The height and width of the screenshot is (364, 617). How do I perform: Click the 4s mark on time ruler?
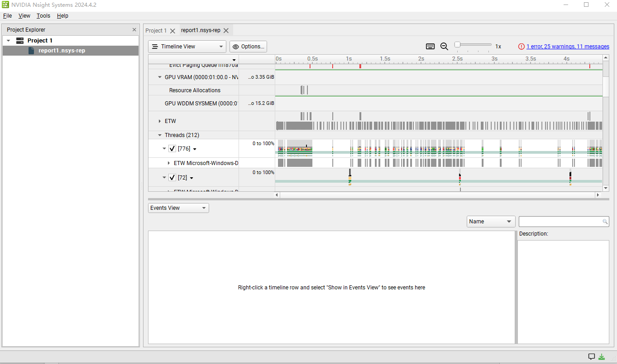[566, 59]
